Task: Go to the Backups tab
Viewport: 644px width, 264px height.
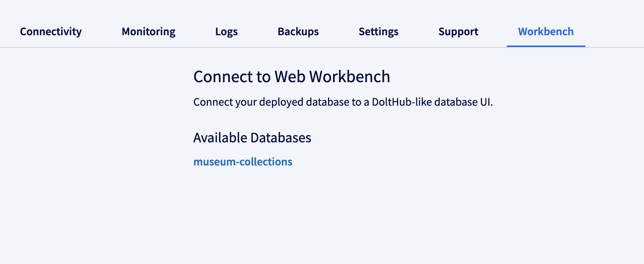Action: pyautogui.click(x=298, y=32)
